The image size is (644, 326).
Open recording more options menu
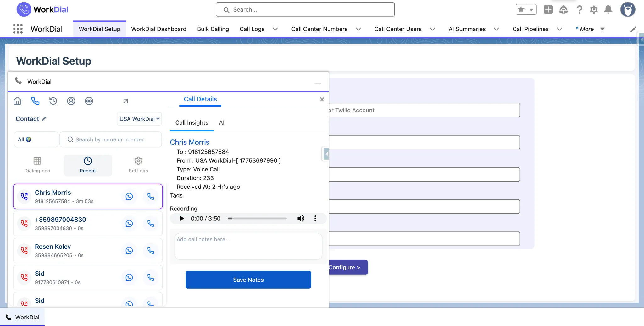315,219
